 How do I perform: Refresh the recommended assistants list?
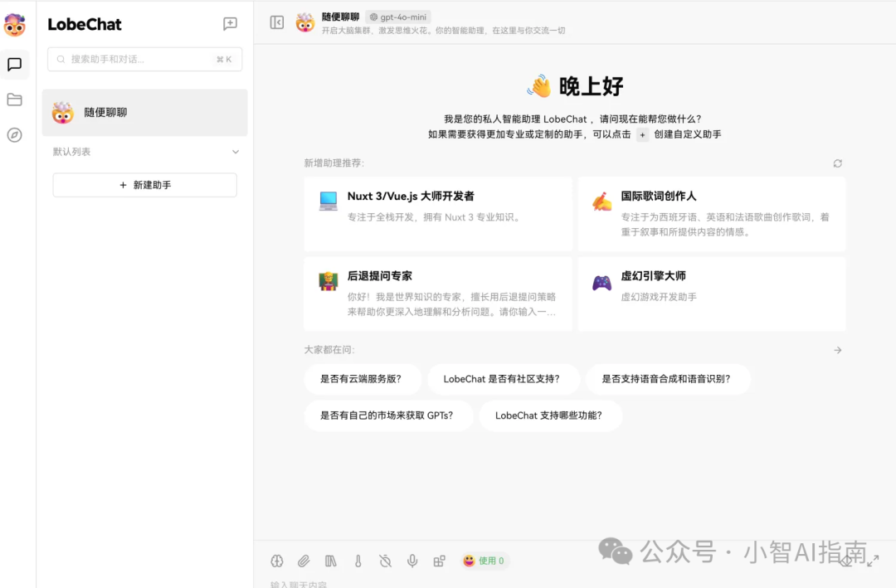(x=837, y=163)
